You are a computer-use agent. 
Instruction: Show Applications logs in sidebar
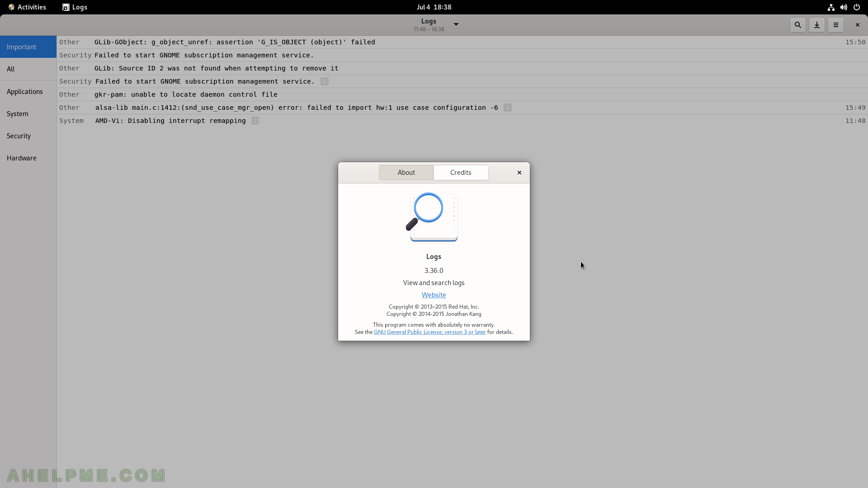click(x=28, y=92)
